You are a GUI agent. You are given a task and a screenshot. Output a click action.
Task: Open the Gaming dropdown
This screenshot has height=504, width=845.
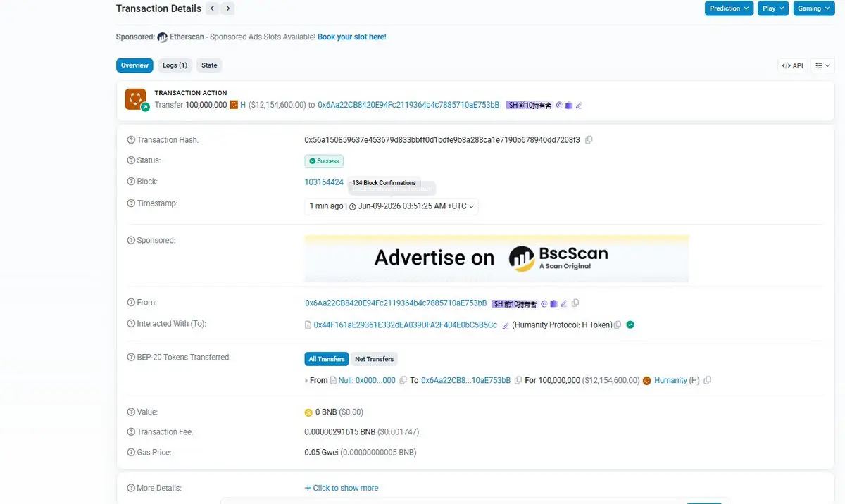pyautogui.click(x=813, y=8)
